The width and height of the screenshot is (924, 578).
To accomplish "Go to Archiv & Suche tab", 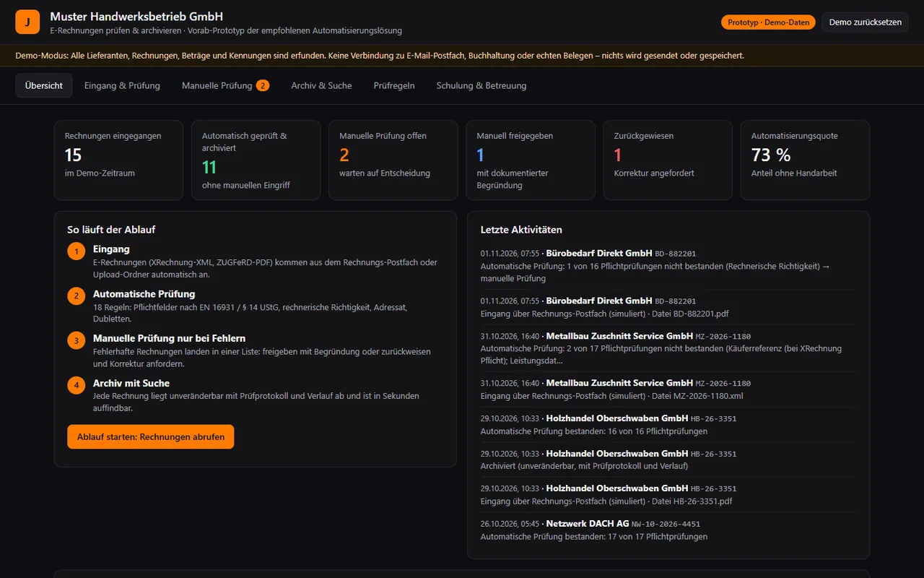I will pyautogui.click(x=321, y=85).
